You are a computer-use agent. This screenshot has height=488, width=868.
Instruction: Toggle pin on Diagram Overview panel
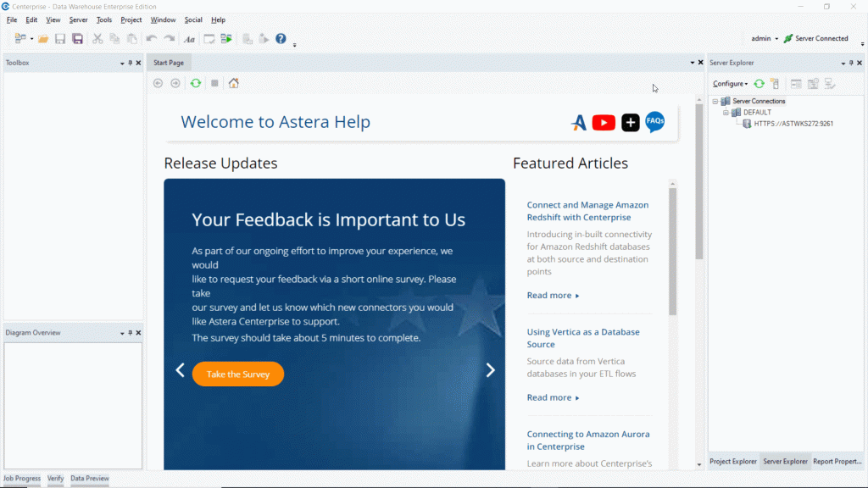(x=130, y=333)
